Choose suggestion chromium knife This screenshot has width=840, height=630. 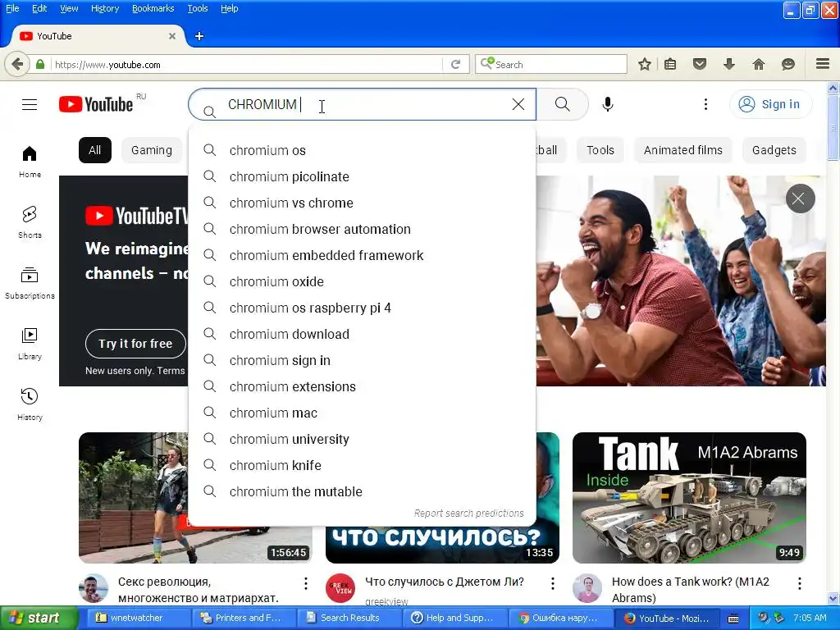point(362,466)
